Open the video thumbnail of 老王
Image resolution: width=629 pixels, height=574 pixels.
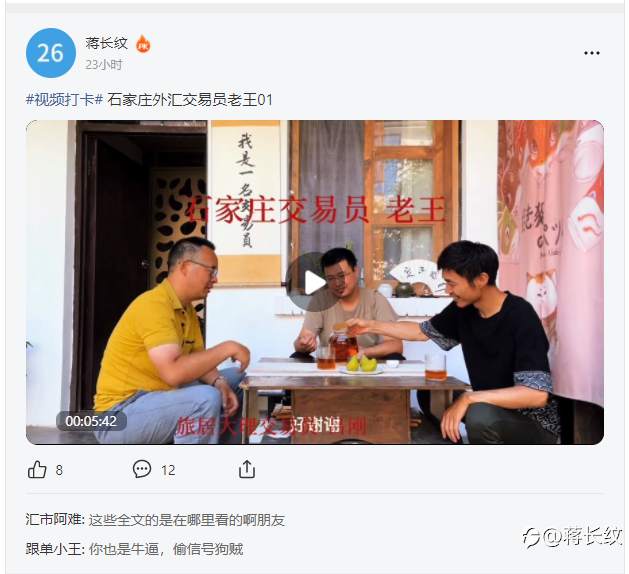pos(315,282)
